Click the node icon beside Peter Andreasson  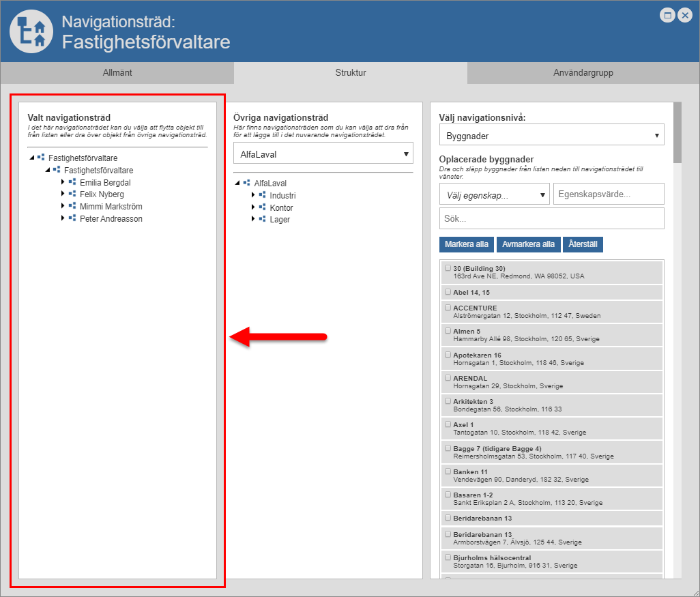[72, 218]
